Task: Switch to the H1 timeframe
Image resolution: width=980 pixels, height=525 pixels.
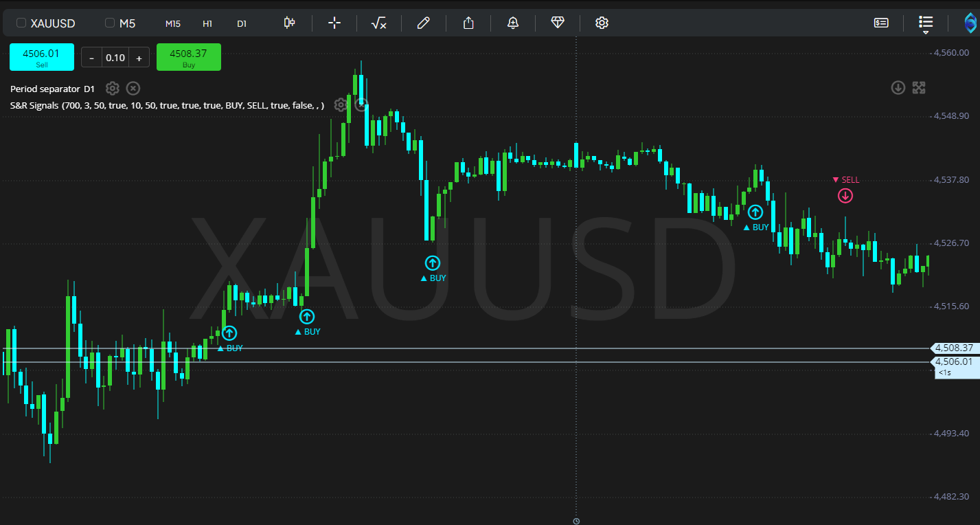Action: 207,23
